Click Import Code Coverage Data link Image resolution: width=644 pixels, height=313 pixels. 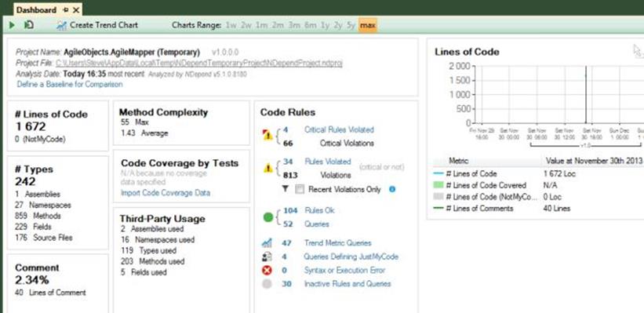tap(166, 193)
